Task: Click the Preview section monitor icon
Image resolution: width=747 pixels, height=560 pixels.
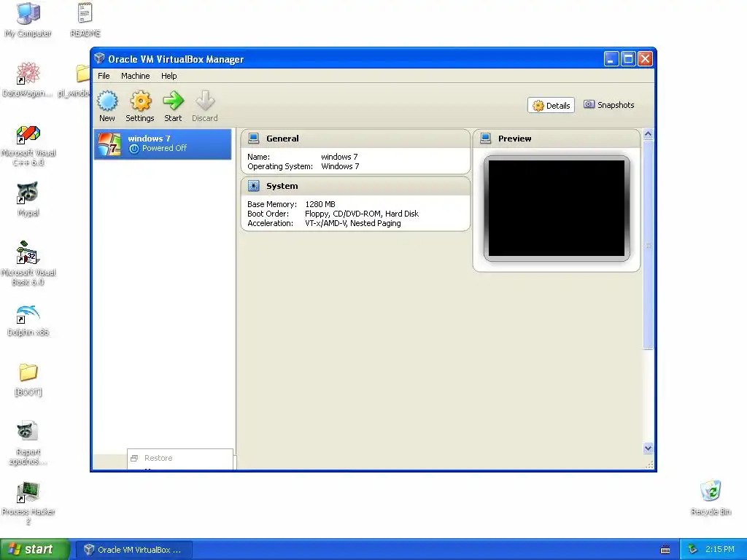Action: click(x=485, y=138)
